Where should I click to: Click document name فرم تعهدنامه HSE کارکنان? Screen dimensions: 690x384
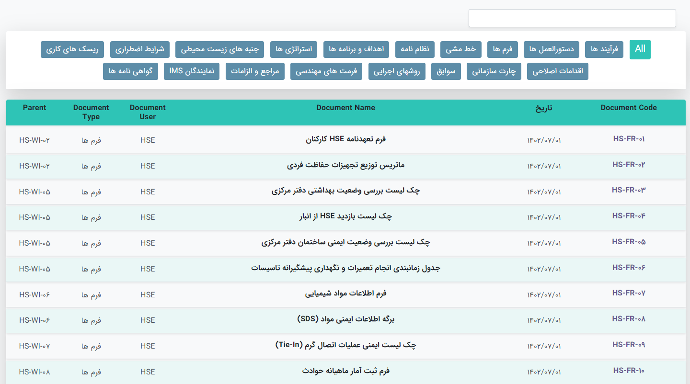[345, 139]
